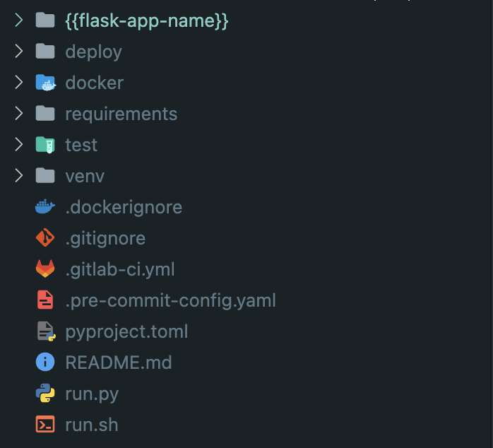Click the Git icon next to .gitignore

tap(45, 238)
